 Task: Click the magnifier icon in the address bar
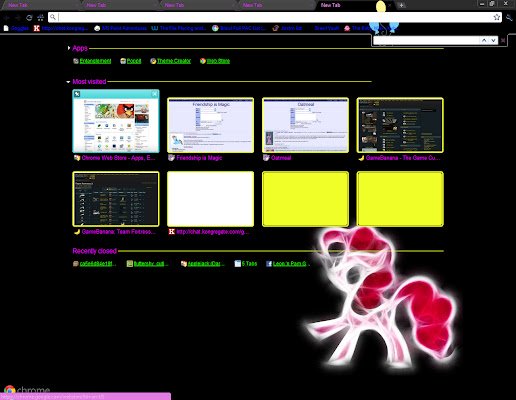click(53, 17)
